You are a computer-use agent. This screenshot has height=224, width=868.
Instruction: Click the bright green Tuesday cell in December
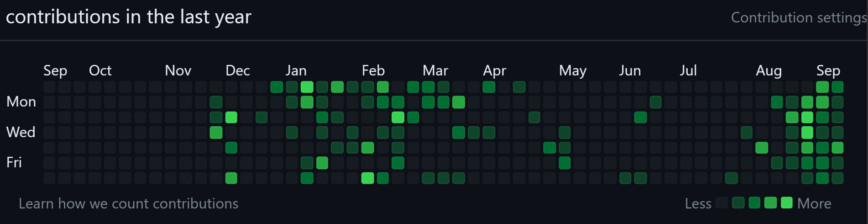coord(231,117)
